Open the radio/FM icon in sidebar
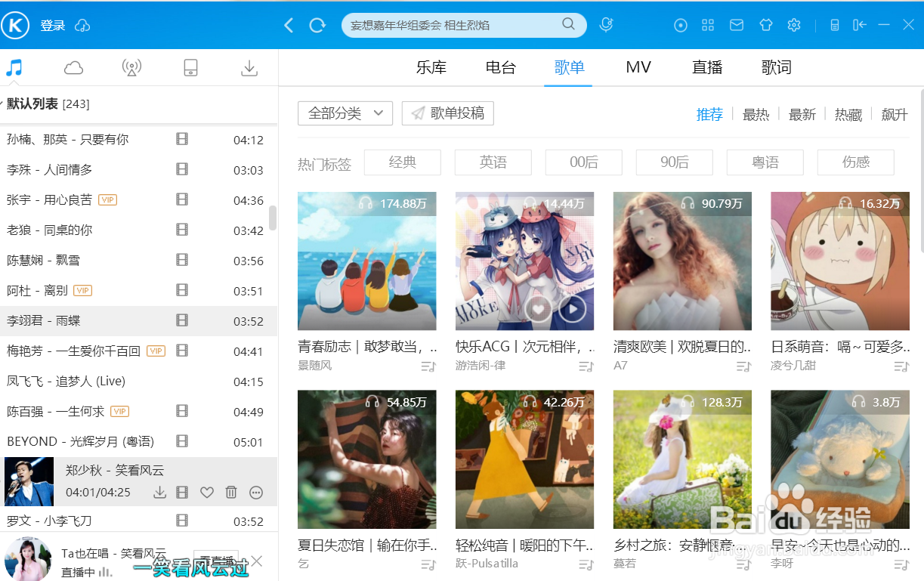Image resolution: width=924 pixels, height=581 pixels. tap(131, 67)
